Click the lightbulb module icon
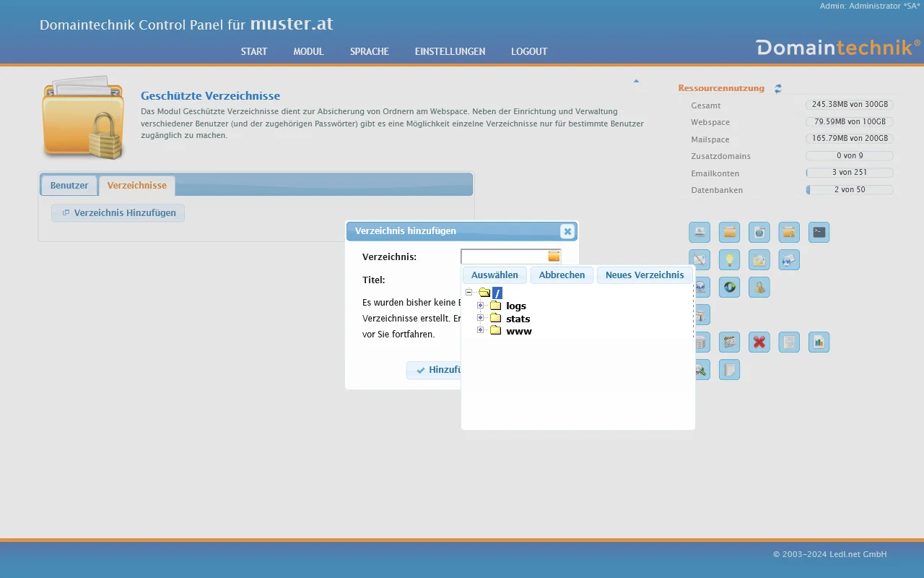The image size is (924, 578). pyautogui.click(x=730, y=260)
